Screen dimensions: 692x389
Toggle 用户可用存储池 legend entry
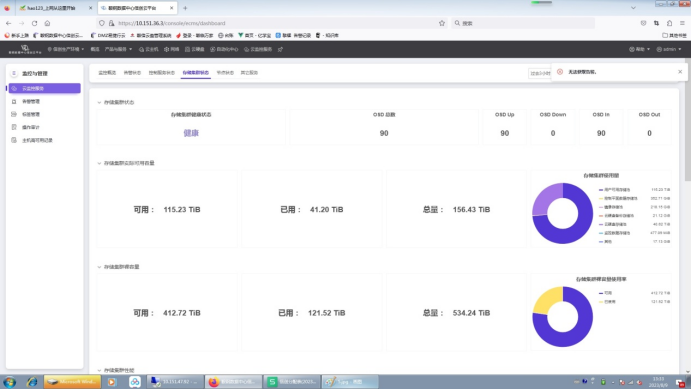coord(614,190)
